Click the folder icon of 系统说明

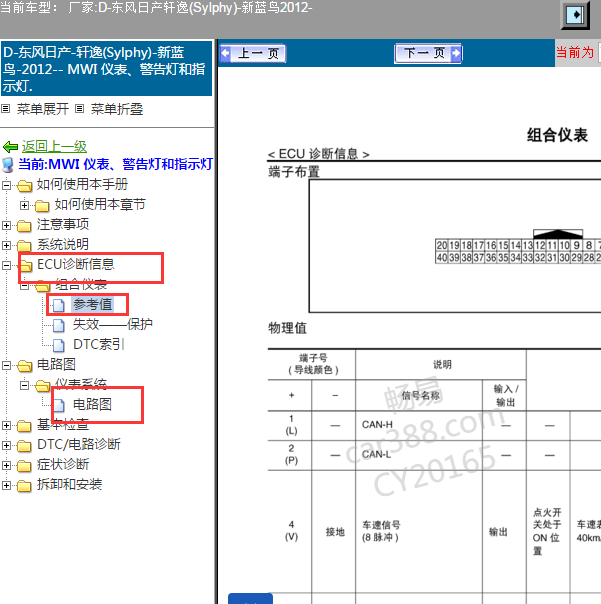(24, 246)
